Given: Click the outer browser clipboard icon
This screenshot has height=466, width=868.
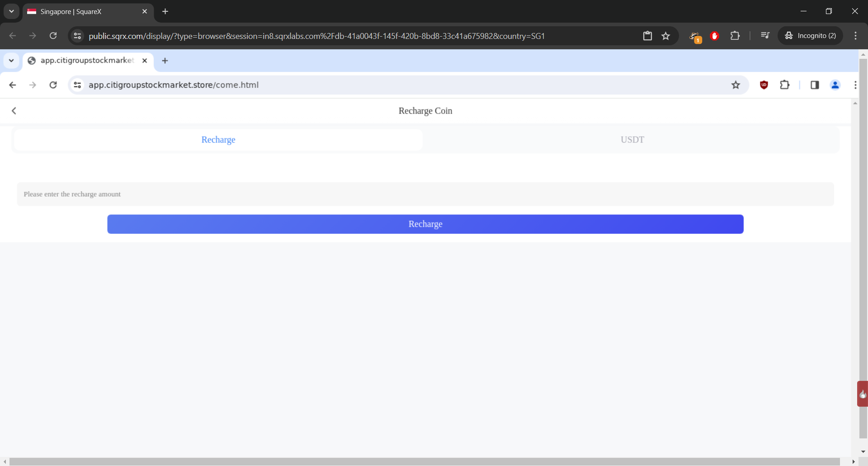Looking at the screenshot, I should [647, 36].
